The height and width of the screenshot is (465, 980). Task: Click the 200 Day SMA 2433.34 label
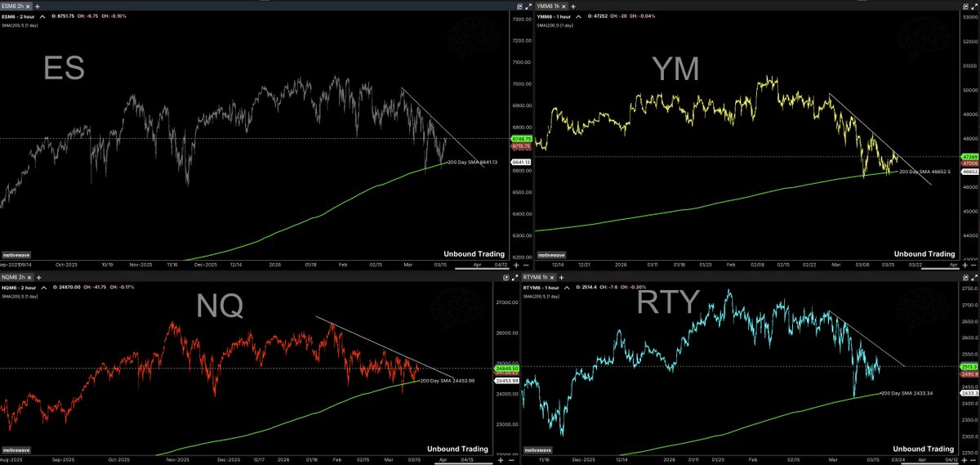pos(906,393)
